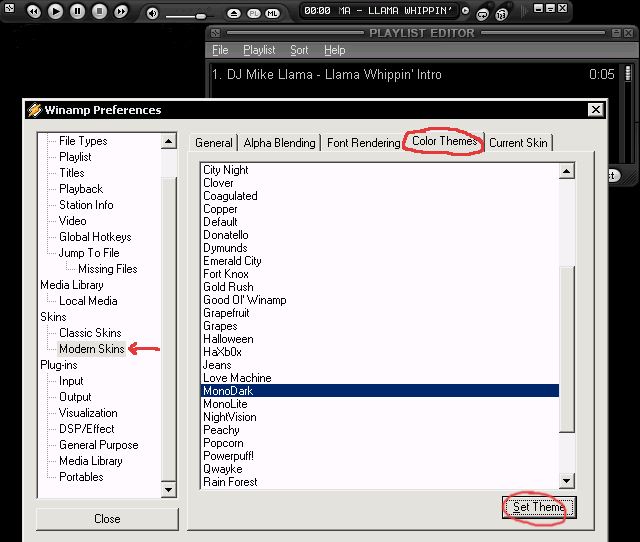
Task: Select DJ Mike Llama playlist entry
Action: pos(413,74)
